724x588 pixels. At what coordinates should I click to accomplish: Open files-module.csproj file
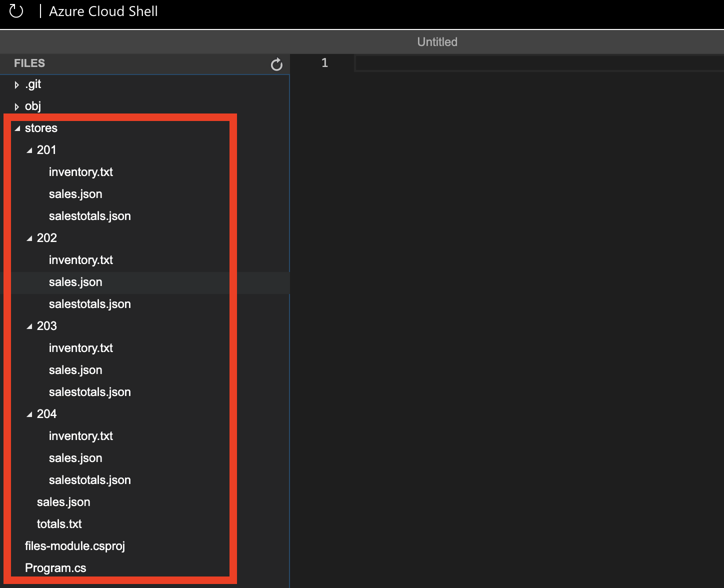point(75,546)
